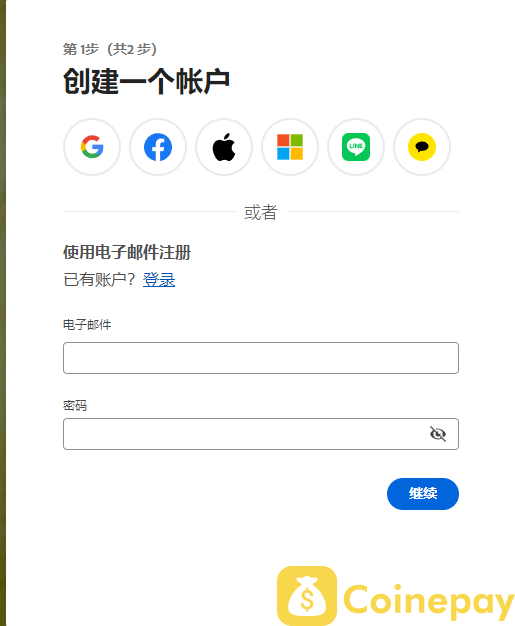The image size is (515, 626).
Task: Click the 已有账户? prompt text
Action: pos(99,279)
